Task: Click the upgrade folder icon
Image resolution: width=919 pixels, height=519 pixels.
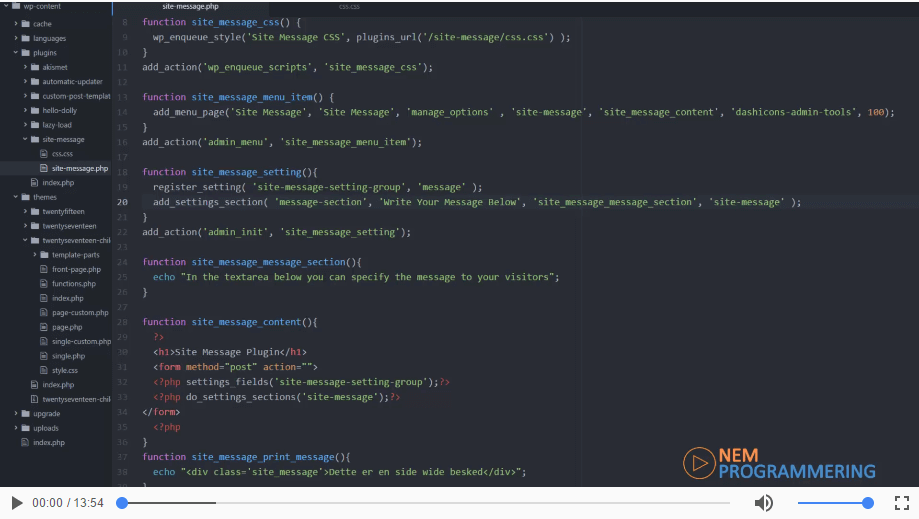Action: click(x=26, y=414)
